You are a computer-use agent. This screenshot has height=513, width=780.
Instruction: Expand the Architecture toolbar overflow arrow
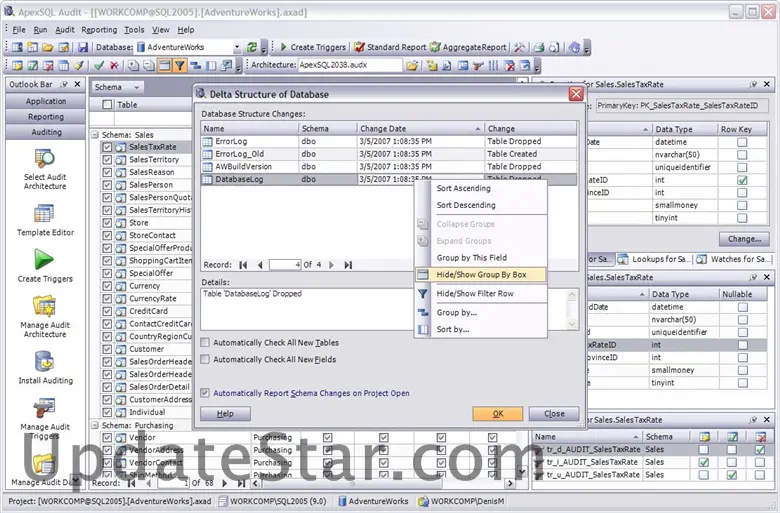pos(537,66)
